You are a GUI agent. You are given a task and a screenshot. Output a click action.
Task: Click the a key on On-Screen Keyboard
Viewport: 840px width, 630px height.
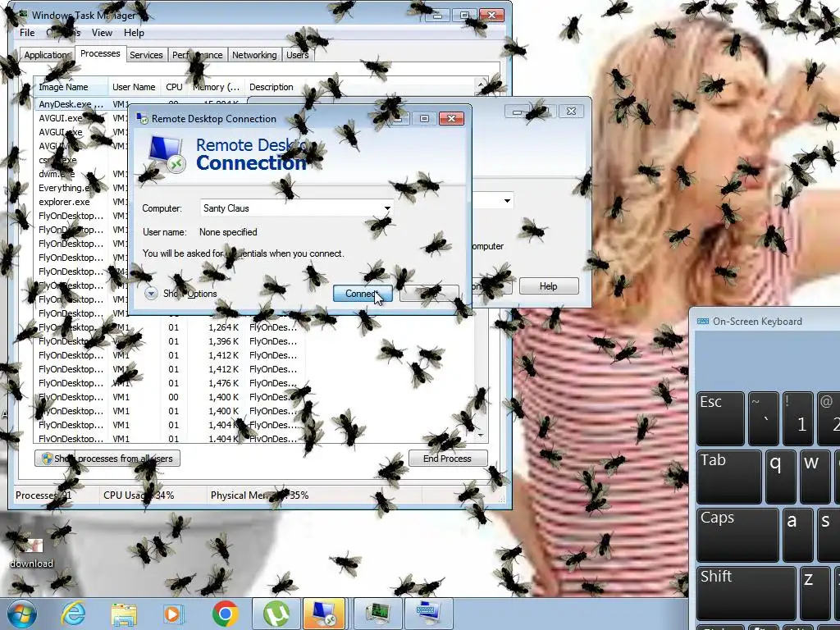(x=797, y=535)
